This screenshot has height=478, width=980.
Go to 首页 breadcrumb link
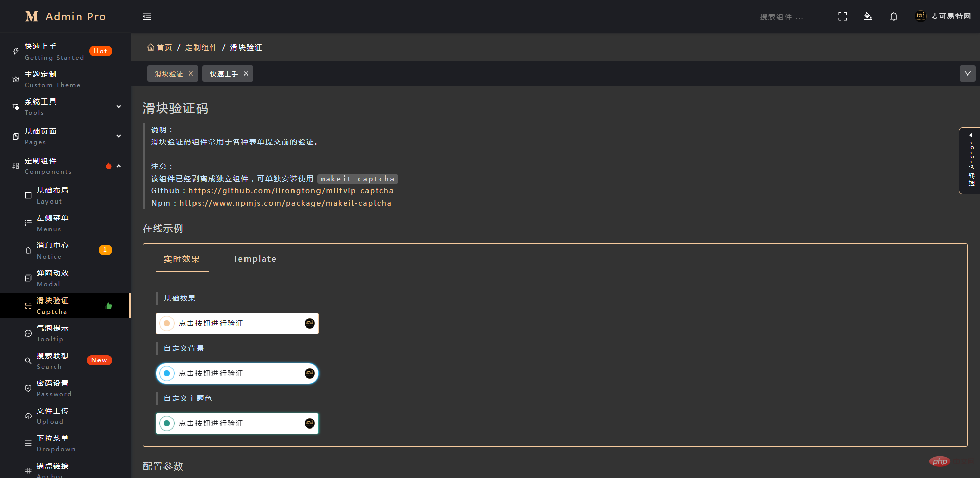(x=164, y=47)
